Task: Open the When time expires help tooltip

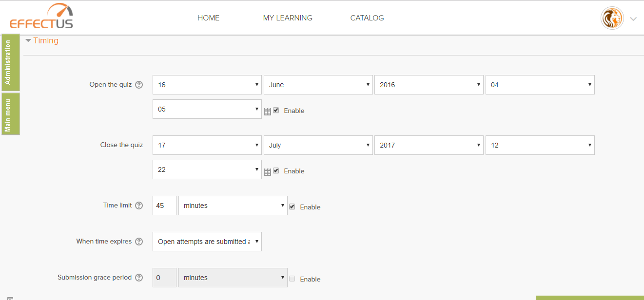Action: [139, 241]
